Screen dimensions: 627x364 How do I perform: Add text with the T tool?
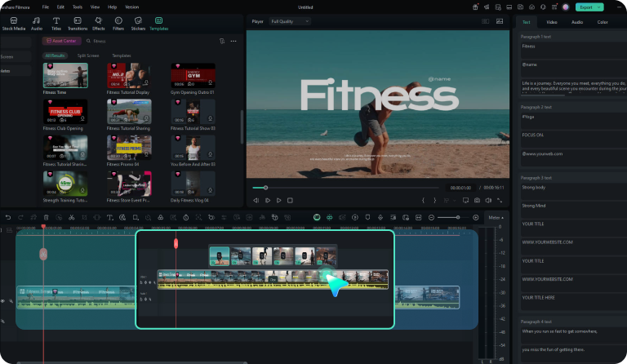[x=110, y=217]
